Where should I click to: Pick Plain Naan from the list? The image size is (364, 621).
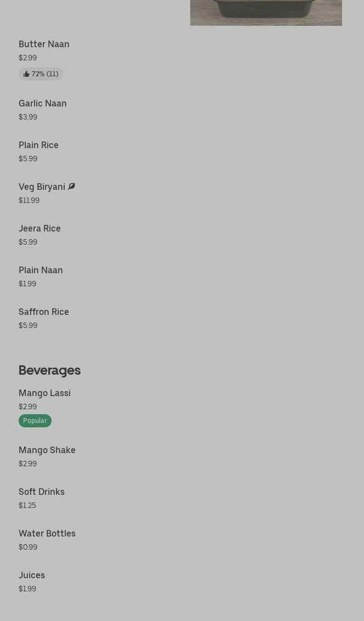[x=41, y=270]
